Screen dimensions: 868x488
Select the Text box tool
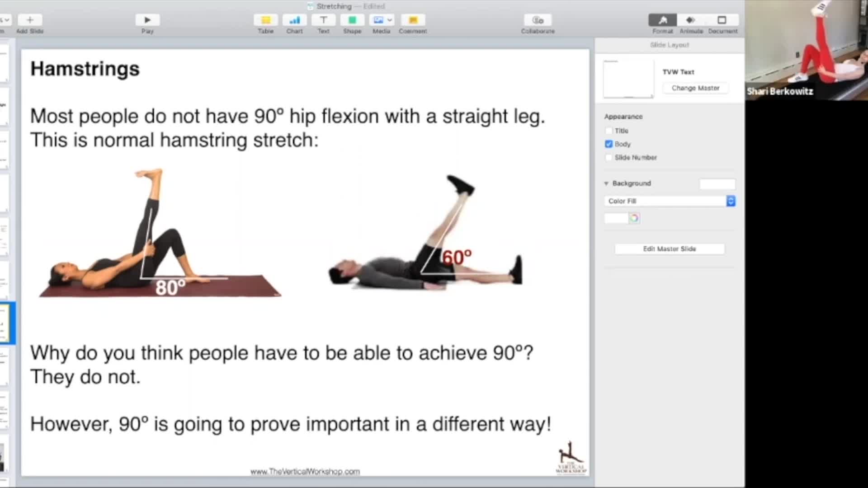coord(323,20)
